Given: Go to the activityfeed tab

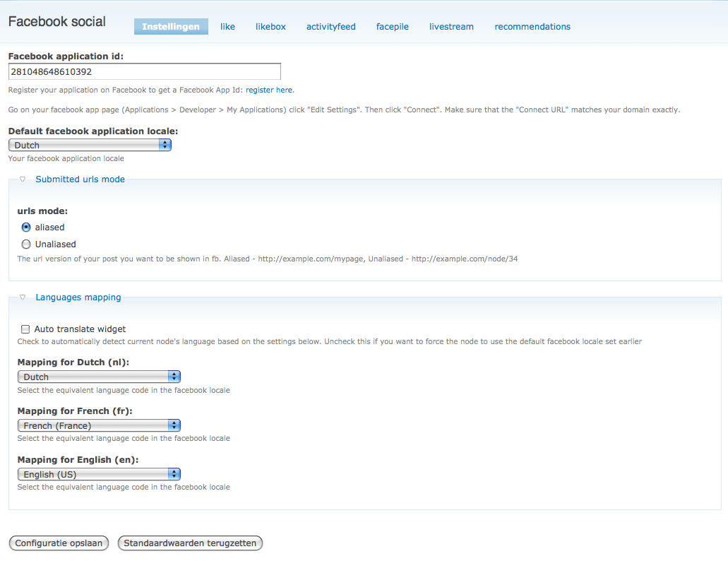Looking at the screenshot, I should pos(331,26).
